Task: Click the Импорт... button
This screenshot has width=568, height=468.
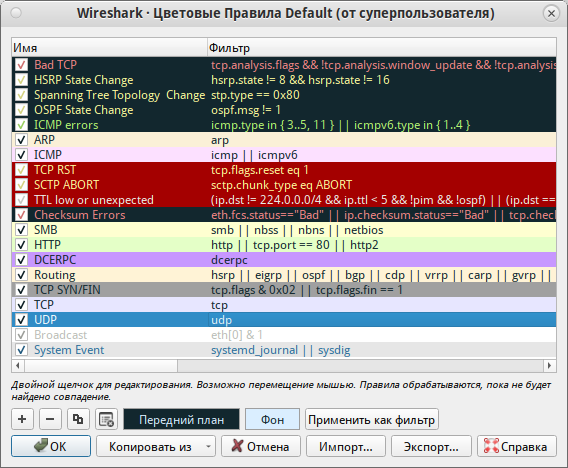Action: (346, 446)
